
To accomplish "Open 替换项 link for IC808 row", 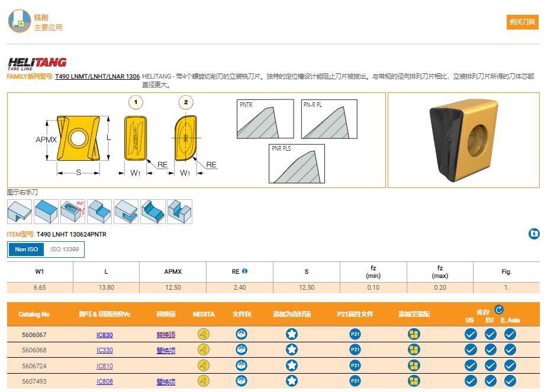I will click(166, 381).
